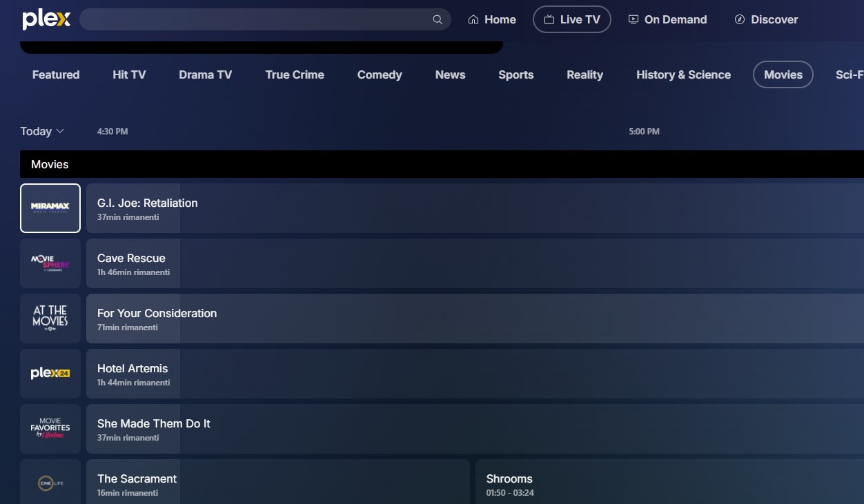Open the MovieSphere channel logo

50,263
